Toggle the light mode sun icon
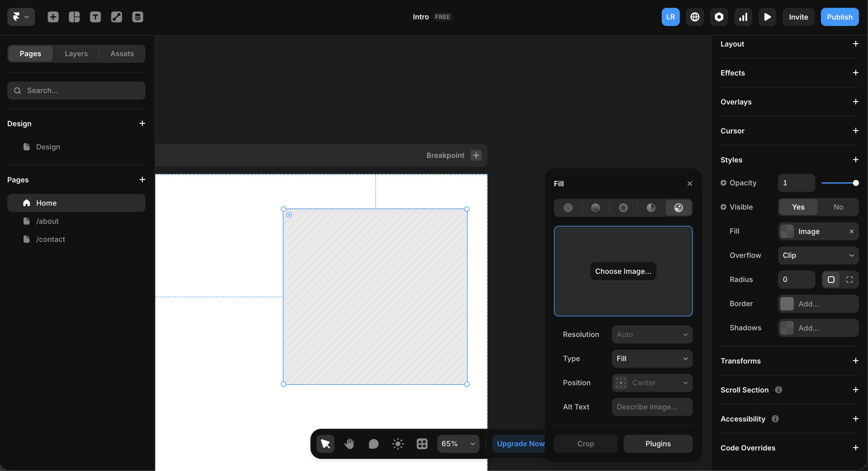 point(398,443)
